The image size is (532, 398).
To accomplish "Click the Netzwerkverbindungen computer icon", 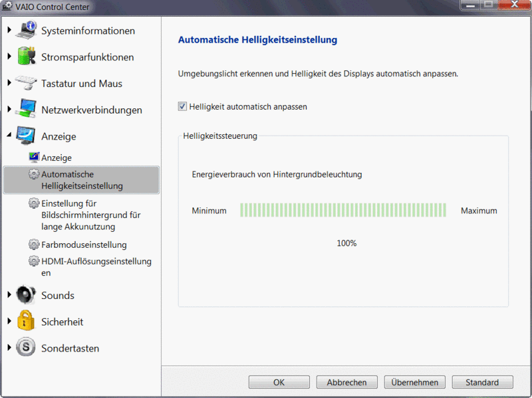I will (26, 108).
